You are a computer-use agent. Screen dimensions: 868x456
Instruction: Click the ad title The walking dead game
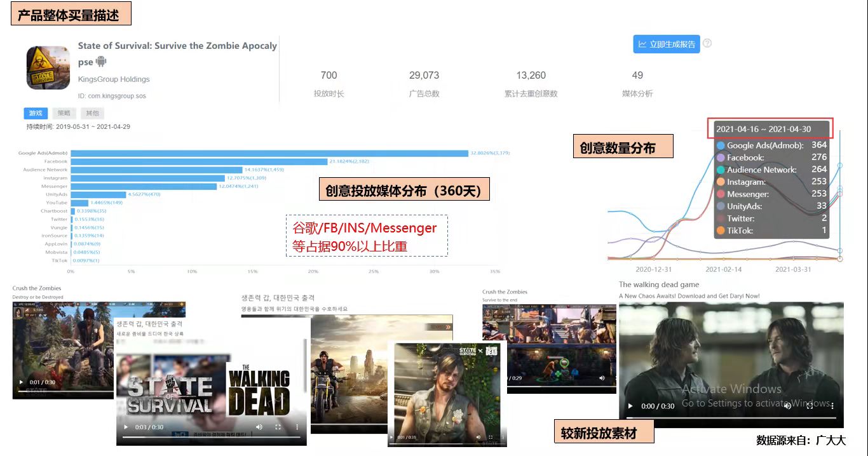click(659, 285)
